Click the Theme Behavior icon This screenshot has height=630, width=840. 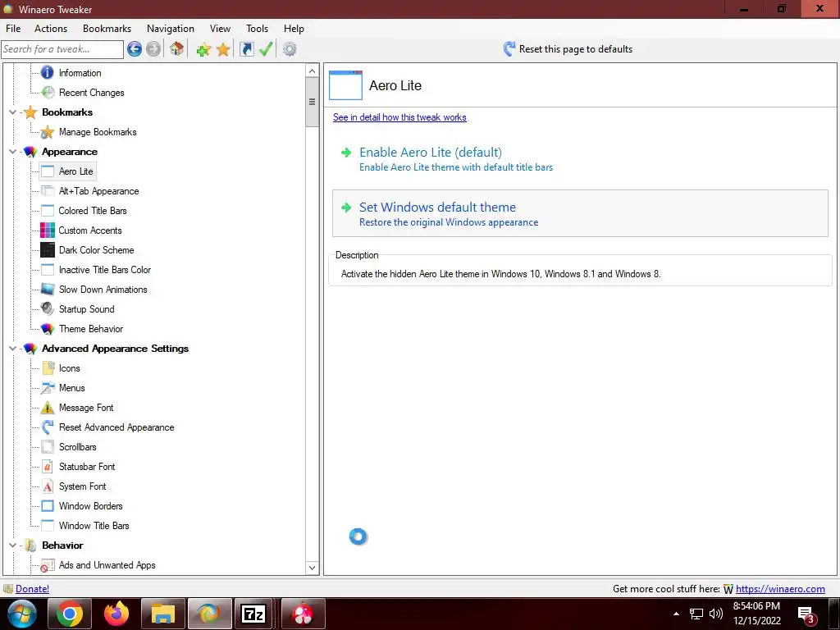(x=48, y=328)
